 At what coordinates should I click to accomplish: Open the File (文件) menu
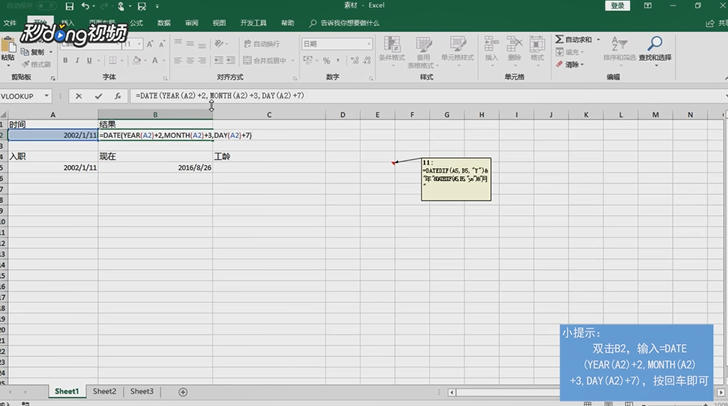(x=10, y=23)
